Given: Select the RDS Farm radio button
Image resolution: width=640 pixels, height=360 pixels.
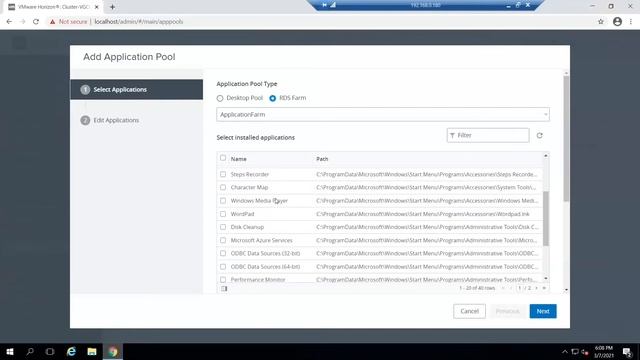Looking at the screenshot, I should click(273, 98).
